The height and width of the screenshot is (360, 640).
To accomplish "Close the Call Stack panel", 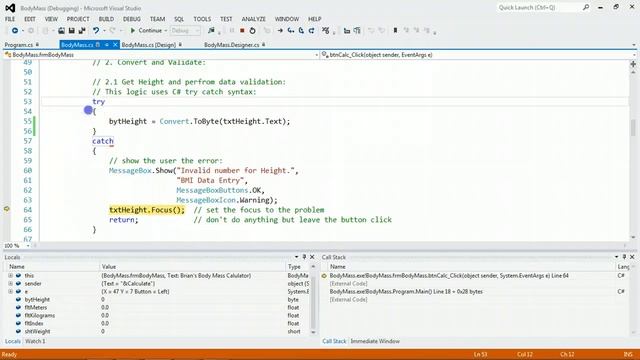I will click(632, 257).
